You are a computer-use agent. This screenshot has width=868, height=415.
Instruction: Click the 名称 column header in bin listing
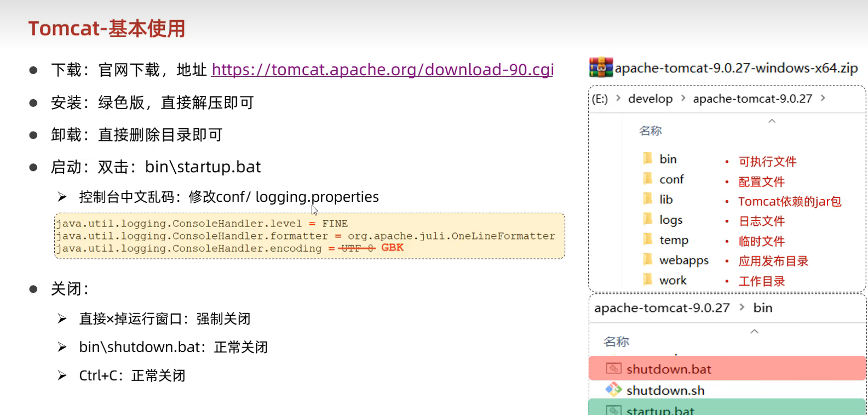(x=616, y=342)
